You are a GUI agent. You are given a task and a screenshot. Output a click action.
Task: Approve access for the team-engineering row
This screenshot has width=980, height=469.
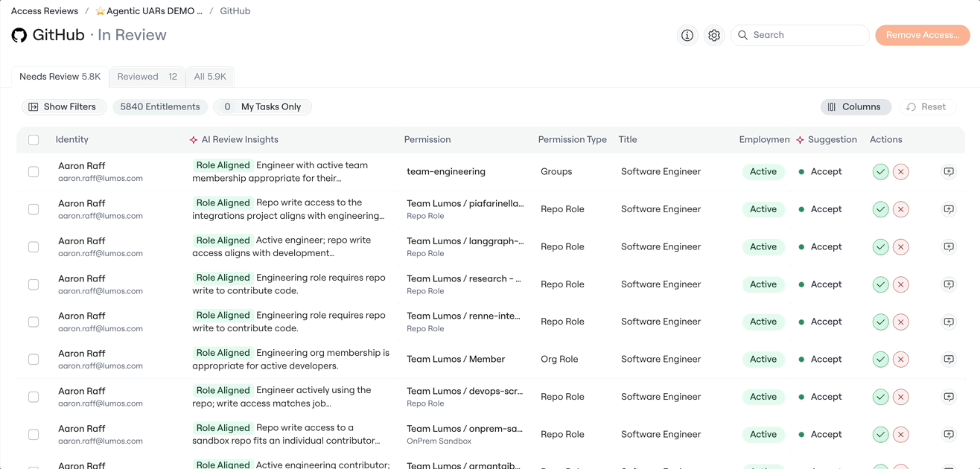[881, 172]
